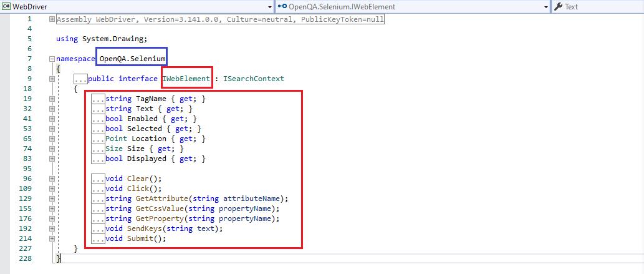Click the 'GetProperty' method name
This screenshot has width=644, height=274.
pos(160,218)
